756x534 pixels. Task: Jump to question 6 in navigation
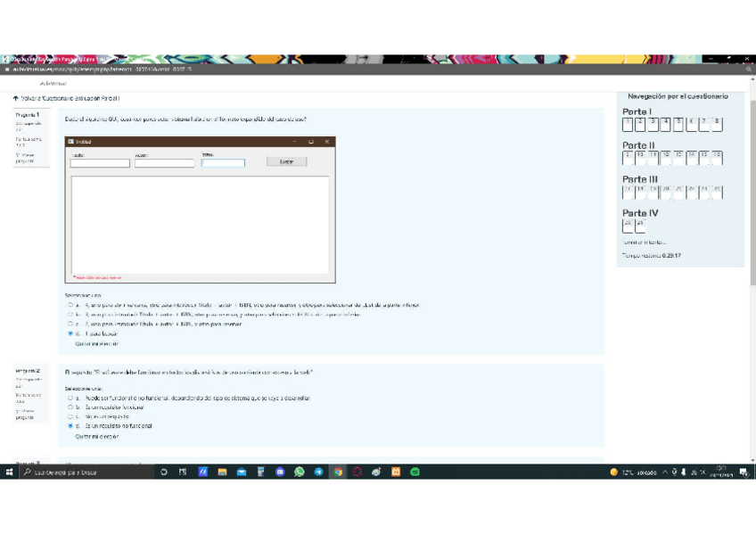[692, 124]
